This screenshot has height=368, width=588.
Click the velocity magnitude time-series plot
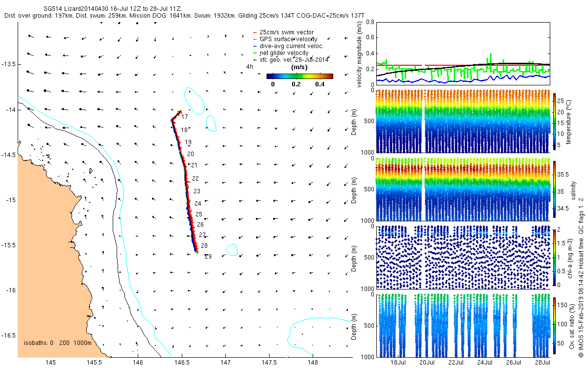point(463,53)
